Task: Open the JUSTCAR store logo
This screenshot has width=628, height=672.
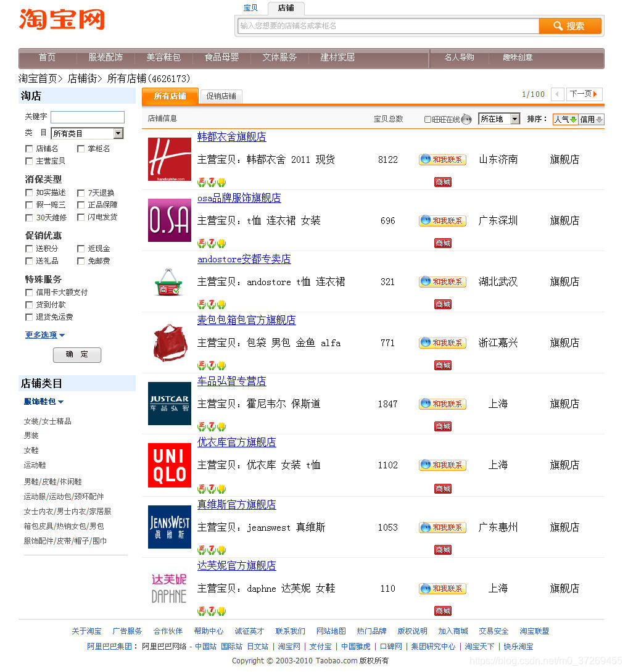Action: pos(170,404)
